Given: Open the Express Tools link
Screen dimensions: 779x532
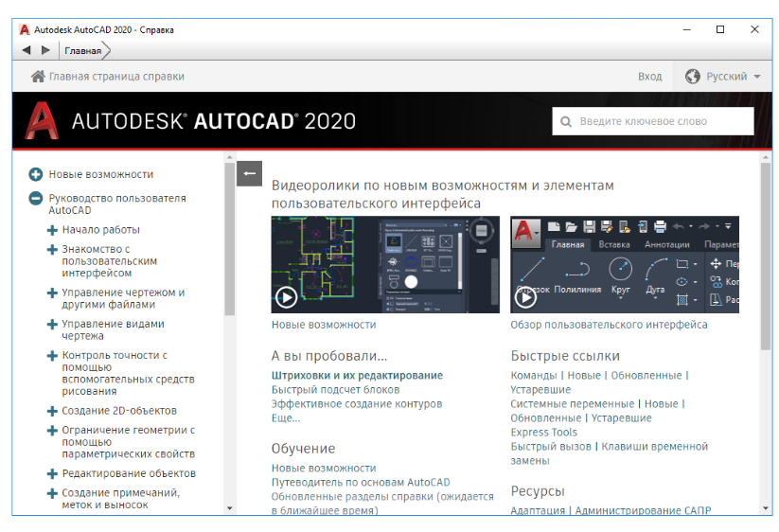Looking at the screenshot, I should click(x=544, y=433).
